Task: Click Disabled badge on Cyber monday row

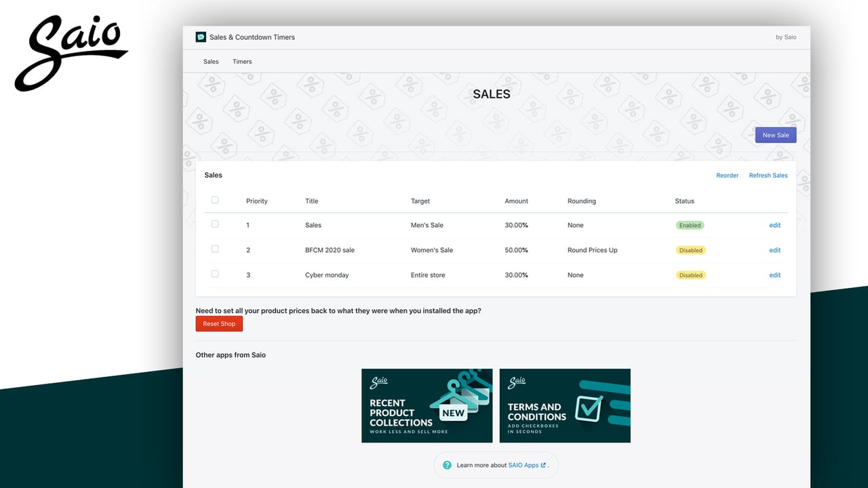Action: [x=691, y=275]
